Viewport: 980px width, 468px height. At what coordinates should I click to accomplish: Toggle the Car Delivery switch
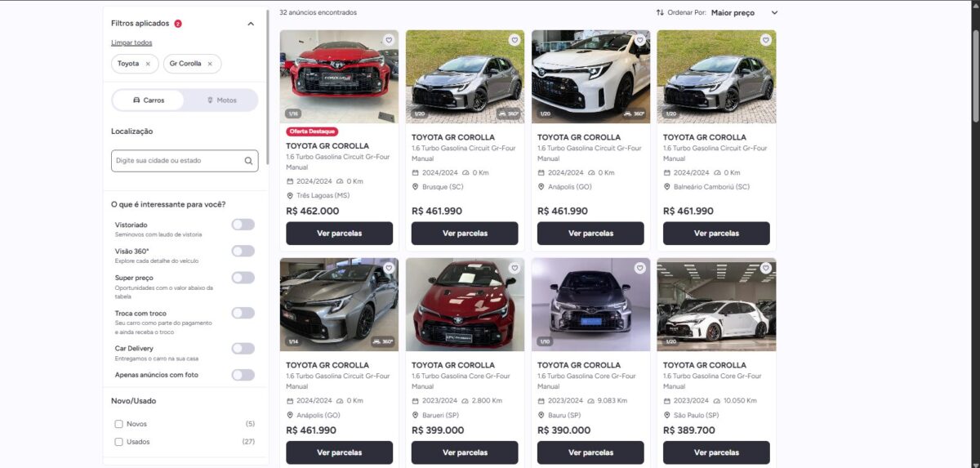[x=243, y=349]
